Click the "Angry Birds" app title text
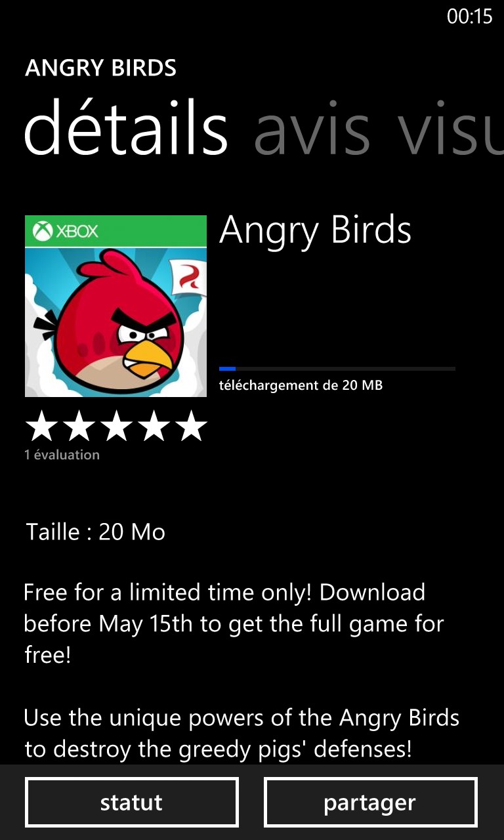 click(x=316, y=231)
